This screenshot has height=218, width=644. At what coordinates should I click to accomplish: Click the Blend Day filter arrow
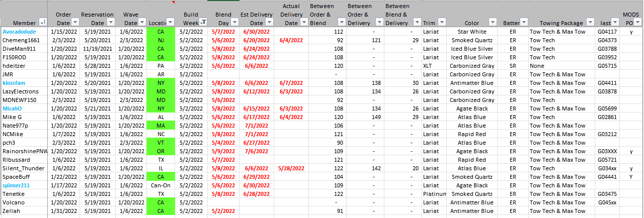[x=234, y=23]
